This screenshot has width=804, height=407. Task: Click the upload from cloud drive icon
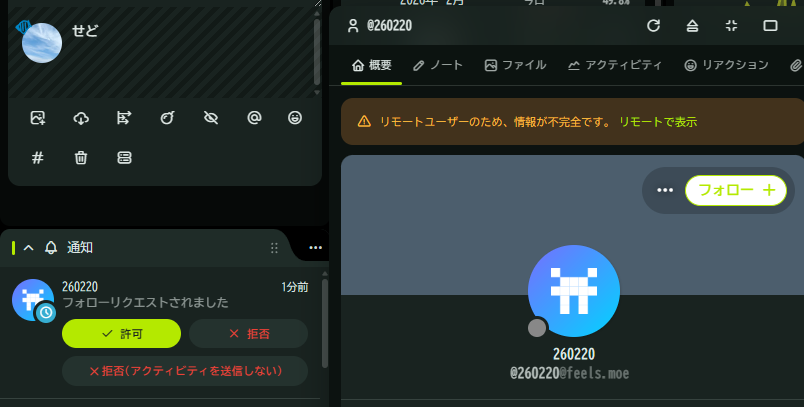coord(81,118)
